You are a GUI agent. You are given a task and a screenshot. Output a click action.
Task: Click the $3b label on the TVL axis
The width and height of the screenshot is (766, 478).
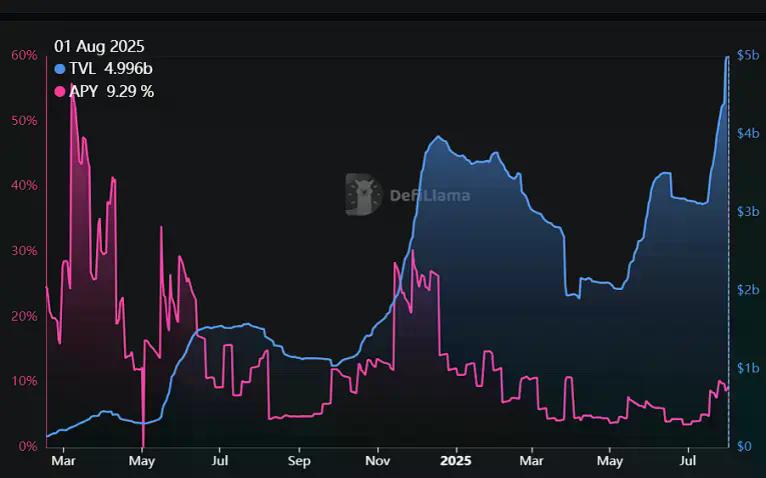[746, 211]
